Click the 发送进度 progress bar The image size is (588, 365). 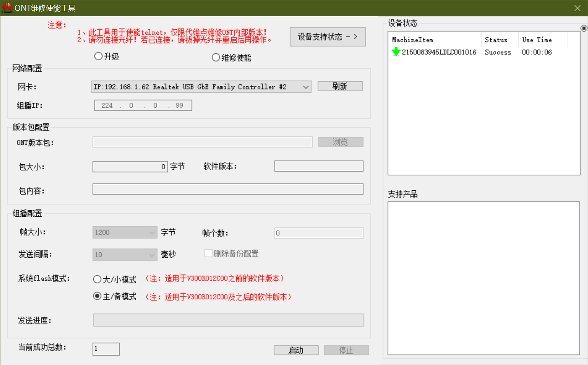228,320
